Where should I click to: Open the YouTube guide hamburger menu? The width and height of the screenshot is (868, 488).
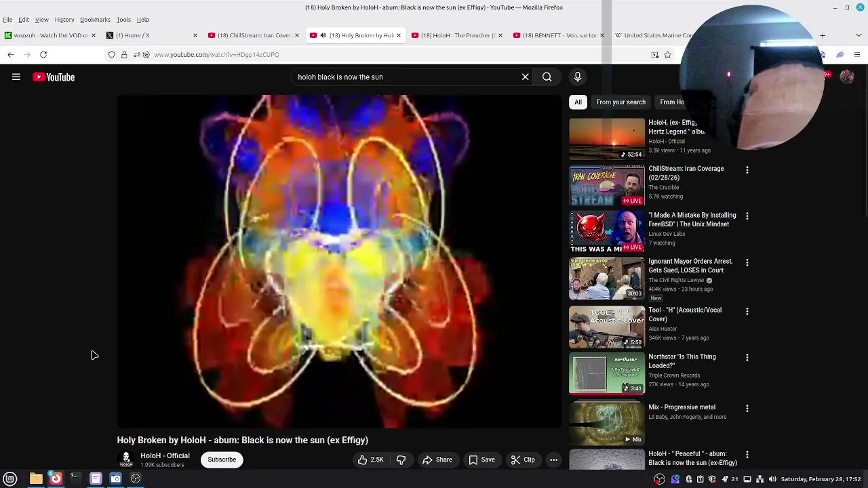(16, 77)
